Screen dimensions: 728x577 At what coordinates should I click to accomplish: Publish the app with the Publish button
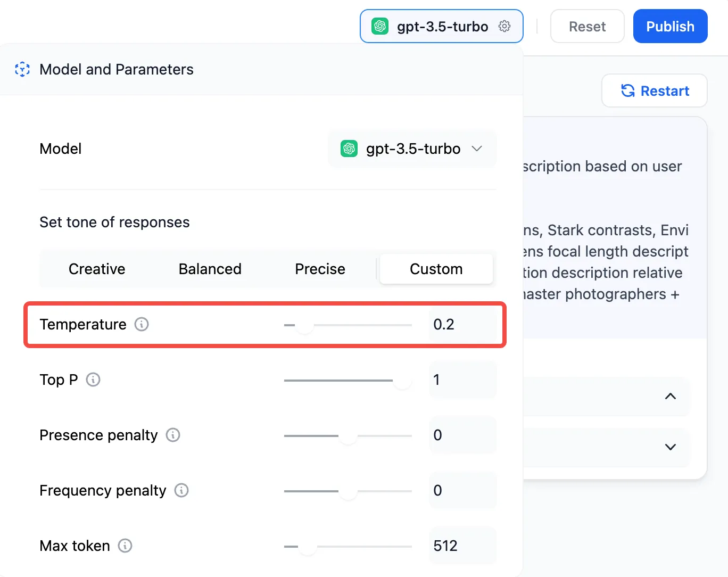click(x=670, y=26)
